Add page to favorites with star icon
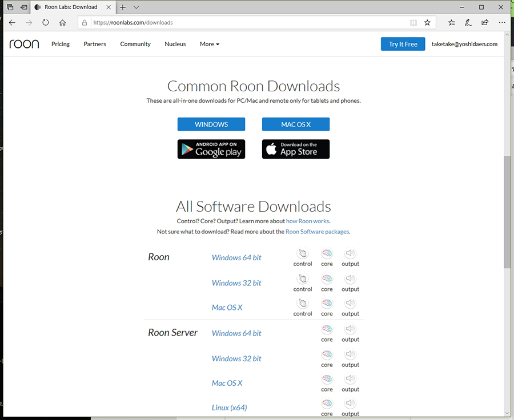The width and height of the screenshot is (514, 420). point(427,23)
